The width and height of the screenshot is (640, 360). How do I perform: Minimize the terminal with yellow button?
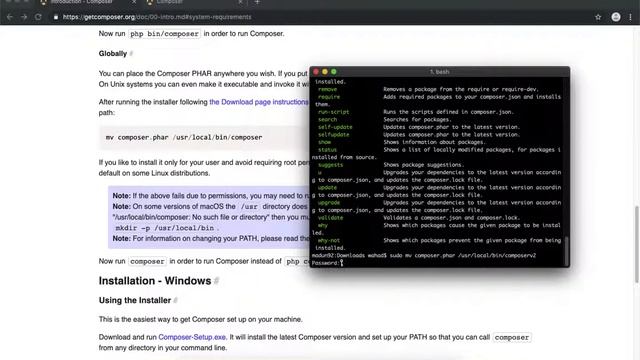325,72
